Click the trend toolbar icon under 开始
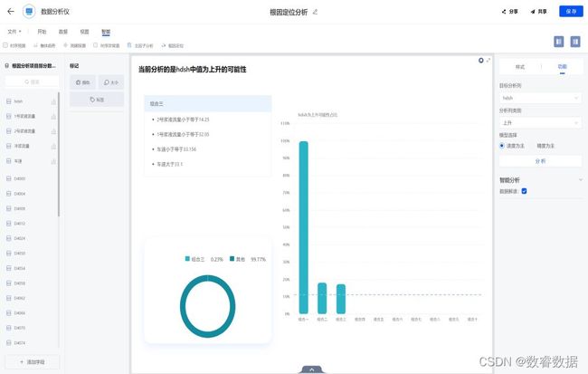Screen dimensions: 588x374 (35, 45)
